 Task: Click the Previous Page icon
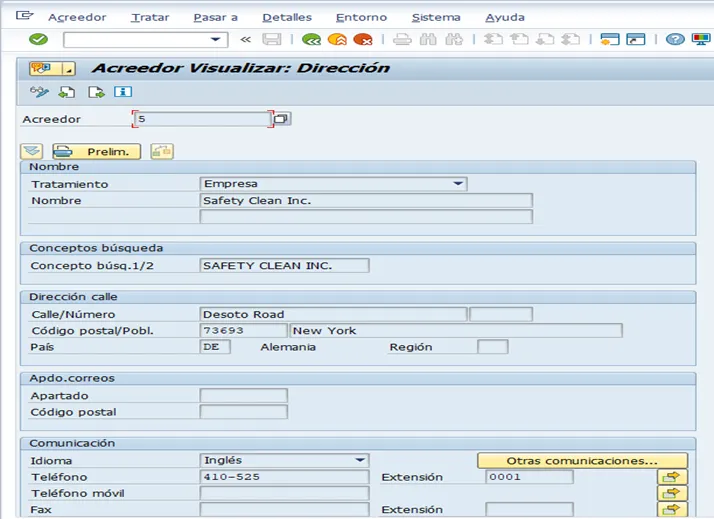519,40
